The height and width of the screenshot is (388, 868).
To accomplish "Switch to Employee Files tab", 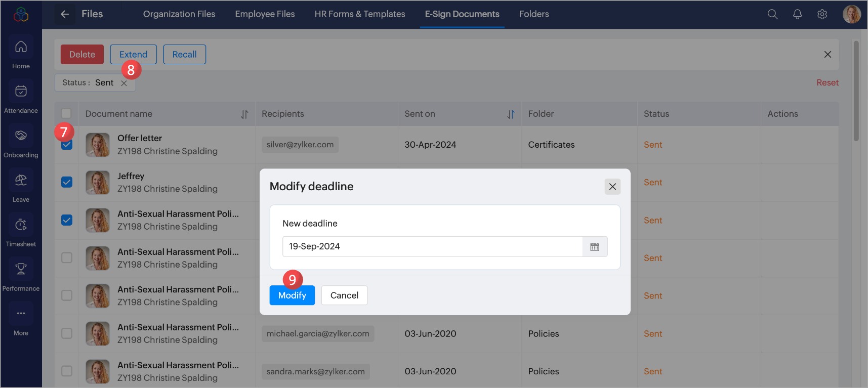I will tap(265, 14).
